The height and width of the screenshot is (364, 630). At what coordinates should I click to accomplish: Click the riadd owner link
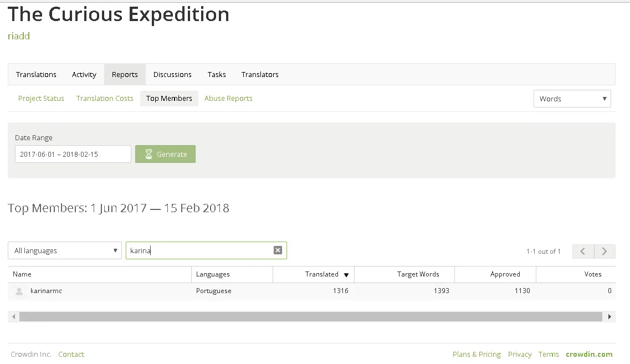pyautogui.click(x=19, y=36)
